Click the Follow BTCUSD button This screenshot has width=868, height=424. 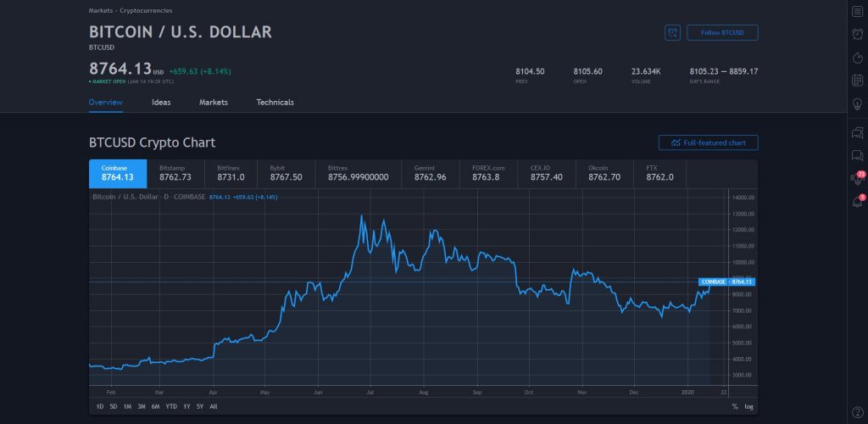click(x=722, y=32)
